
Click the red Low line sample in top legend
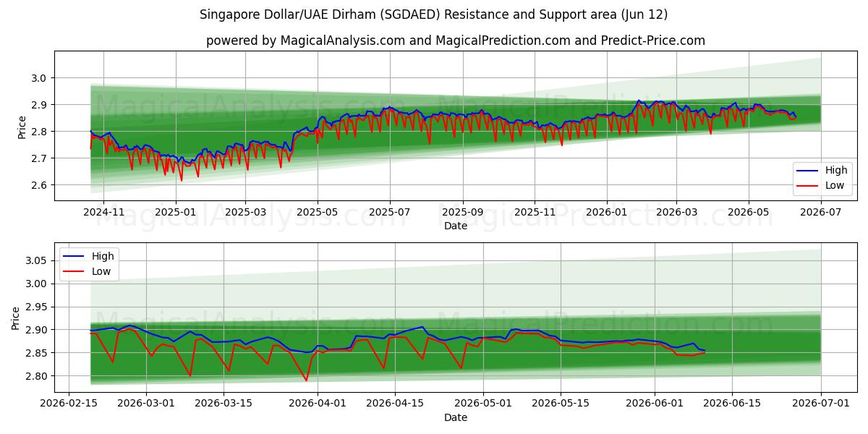point(808,185)
